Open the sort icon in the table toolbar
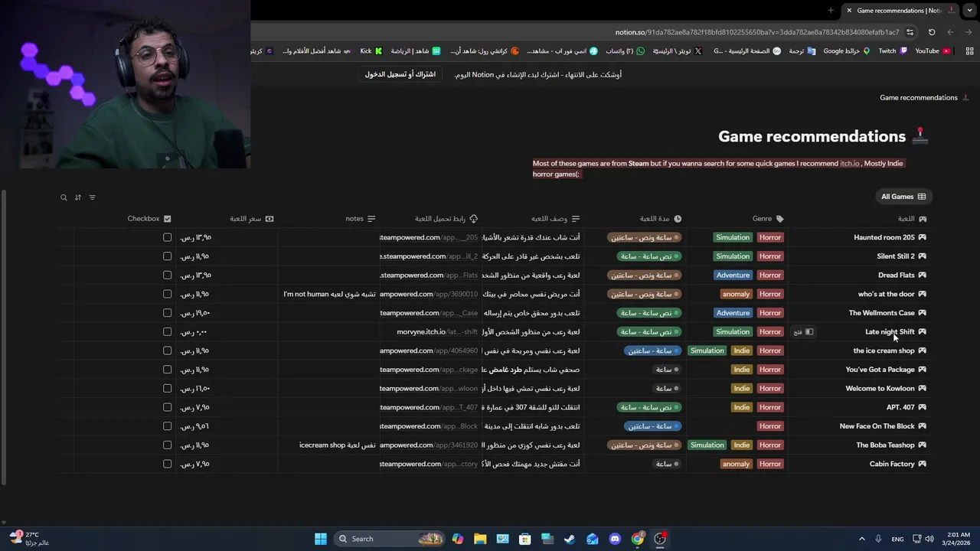 click(x=78, y=197)
